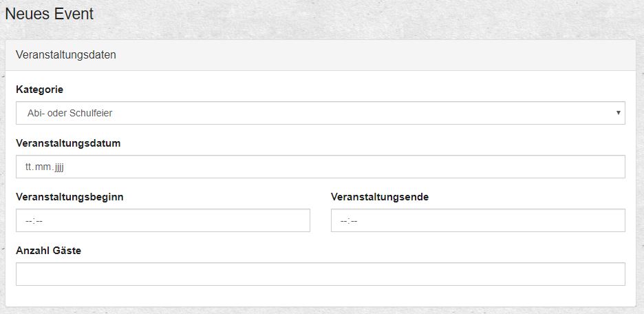Click the Anzahl Gäste input field
Screen dimensions: 644x314
point(320,274)
